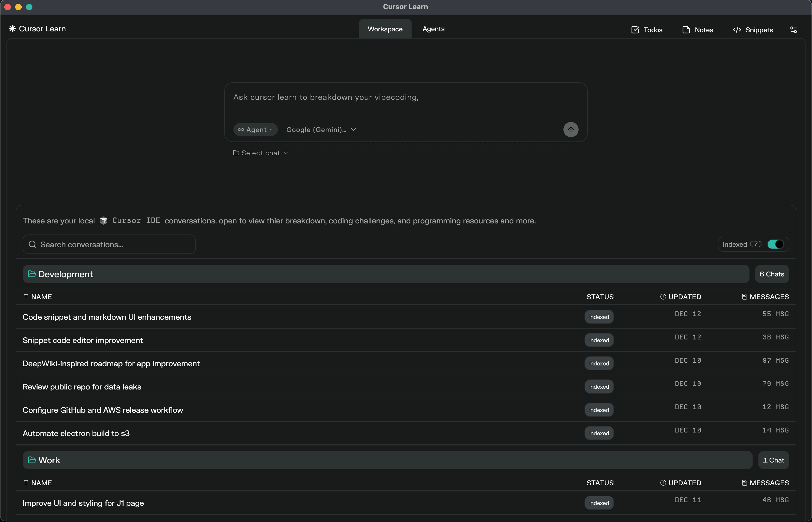Click the Search conversations field
812x522 pixels.
[109, 245]
